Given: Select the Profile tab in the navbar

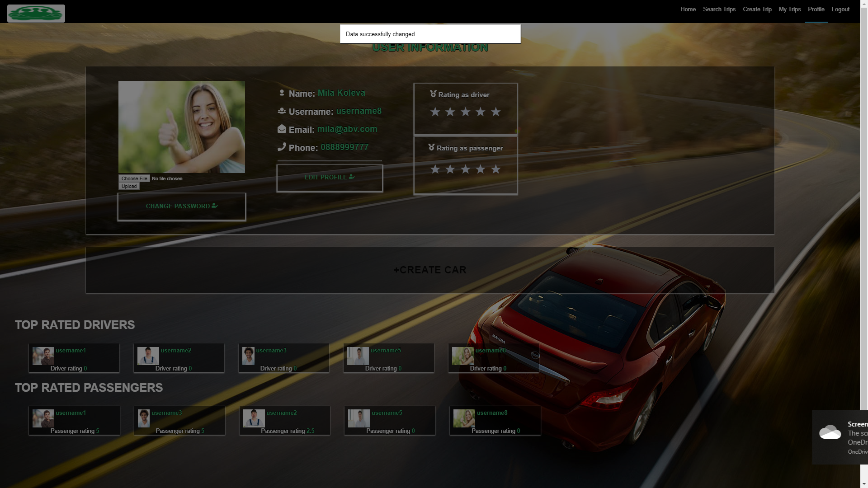Looking at the screenshot, I should click(x=816, y=9).
